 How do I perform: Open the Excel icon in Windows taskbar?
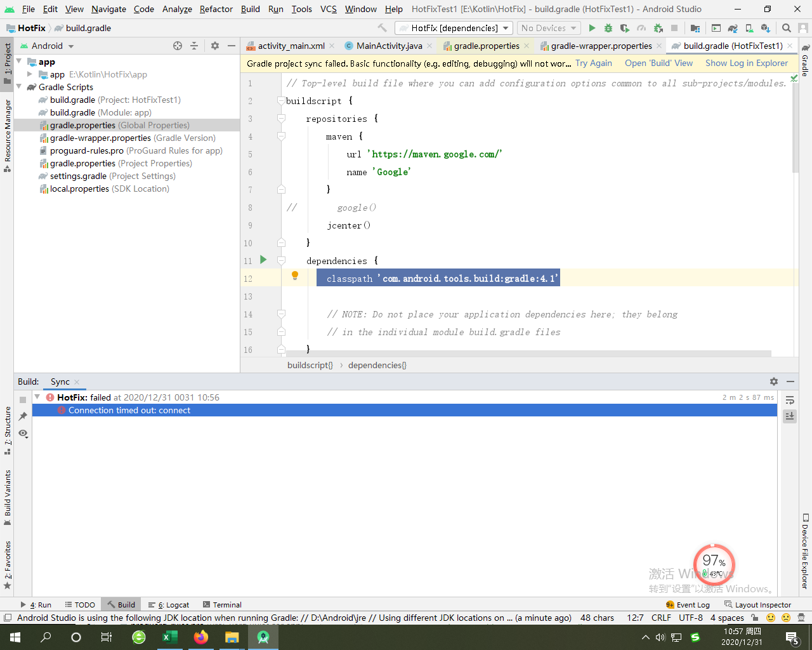coord(169,637)
